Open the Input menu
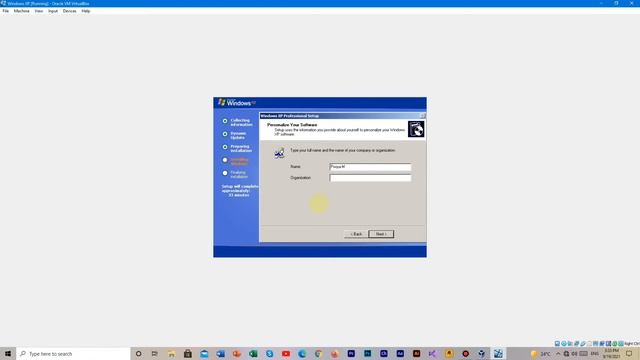The image size is (640, 360). coord(53,11)
